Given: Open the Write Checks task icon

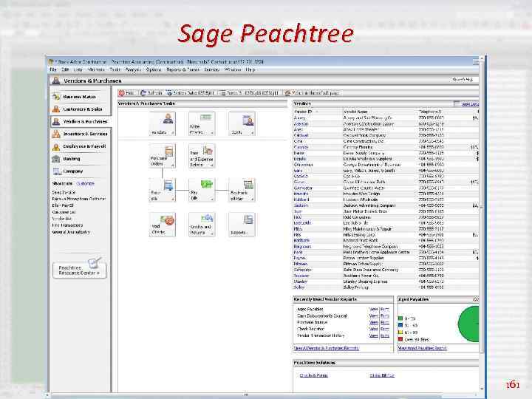Looking at the screenshot, I should 202,124.
